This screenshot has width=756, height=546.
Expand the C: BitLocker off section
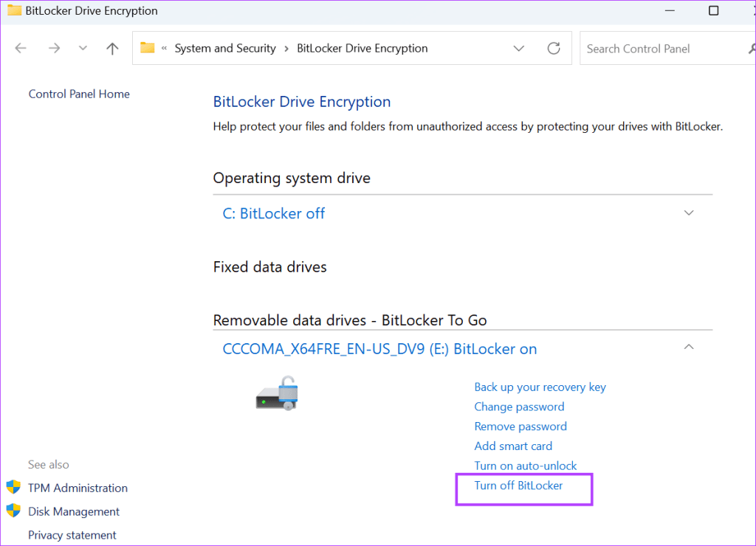click(x=689, y=213)
